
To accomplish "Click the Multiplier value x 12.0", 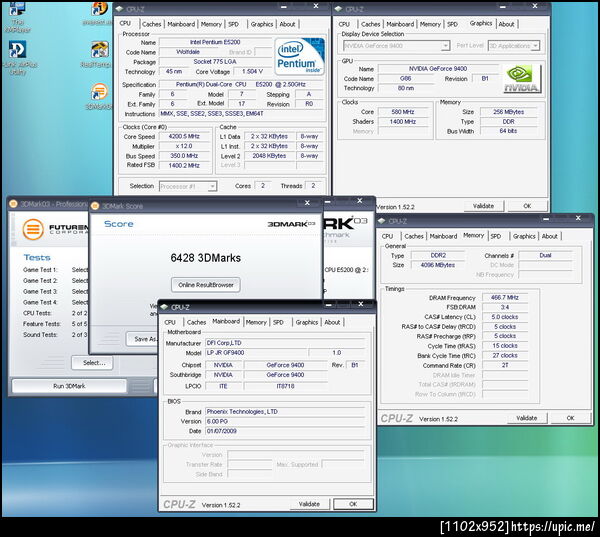I will [x=184, y=146].
